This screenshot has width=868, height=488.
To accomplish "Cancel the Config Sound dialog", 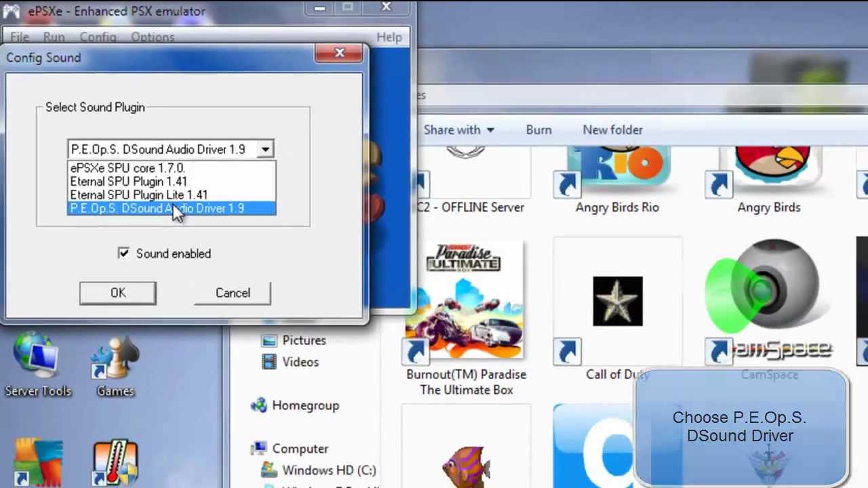I will point(233,293).
